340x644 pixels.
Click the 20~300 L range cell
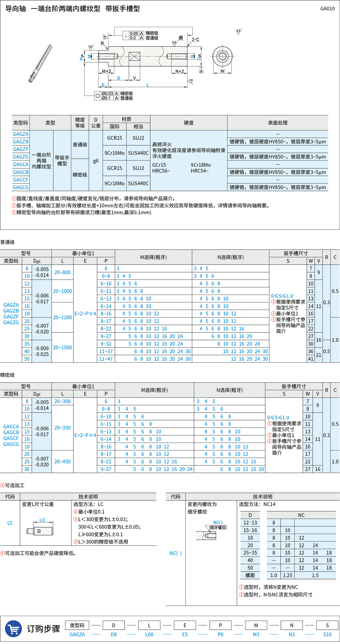(62, 401)
